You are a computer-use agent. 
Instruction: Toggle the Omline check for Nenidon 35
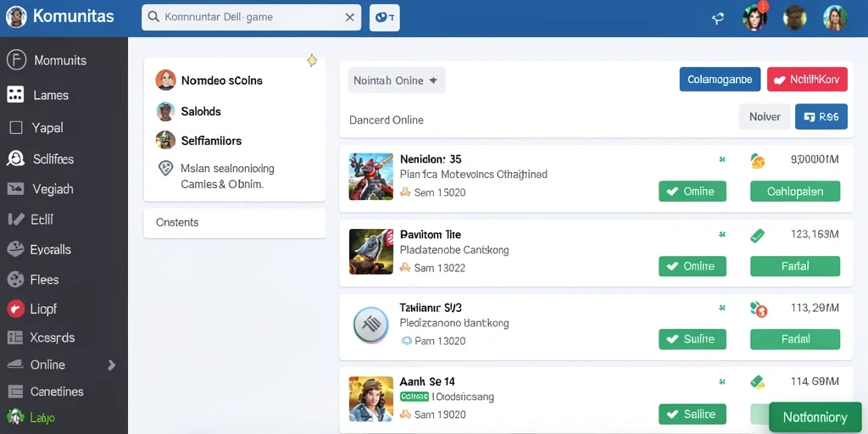[x=692, y=192]
